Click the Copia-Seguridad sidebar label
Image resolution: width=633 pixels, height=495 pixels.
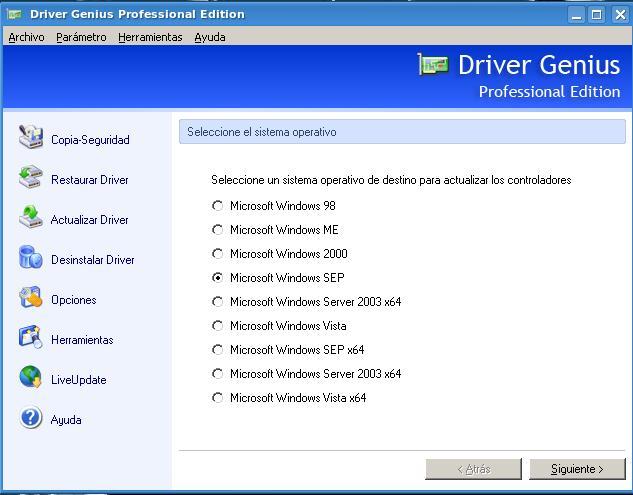(x=90, y=140)
